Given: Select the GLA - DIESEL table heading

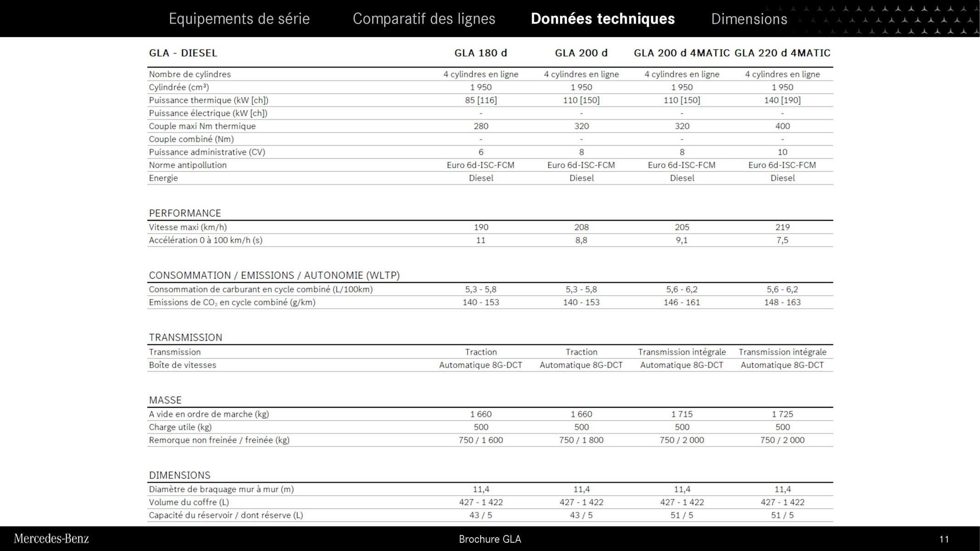Looking at the screenshot, I should [x=183, y=53].
